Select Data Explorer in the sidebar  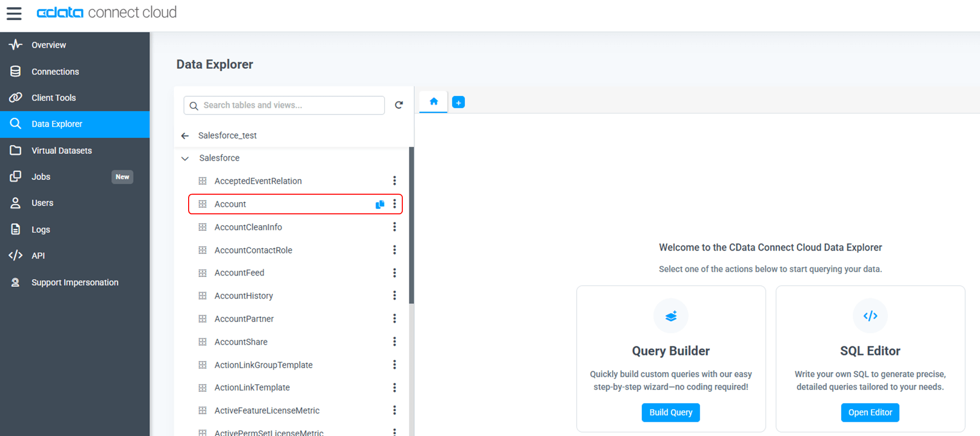tap(74, 124)
